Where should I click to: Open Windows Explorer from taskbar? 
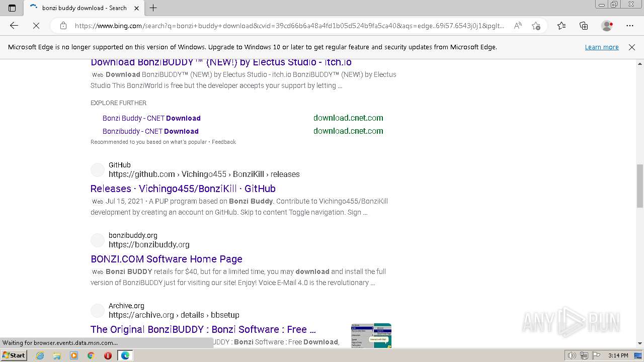coord(57,355)
